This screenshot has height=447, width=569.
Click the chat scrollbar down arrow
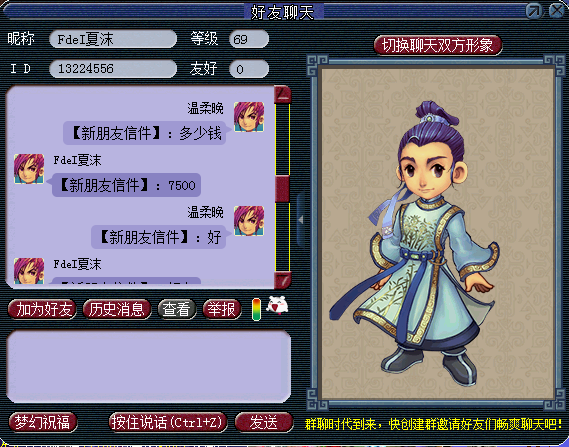(x=282, y=280)
